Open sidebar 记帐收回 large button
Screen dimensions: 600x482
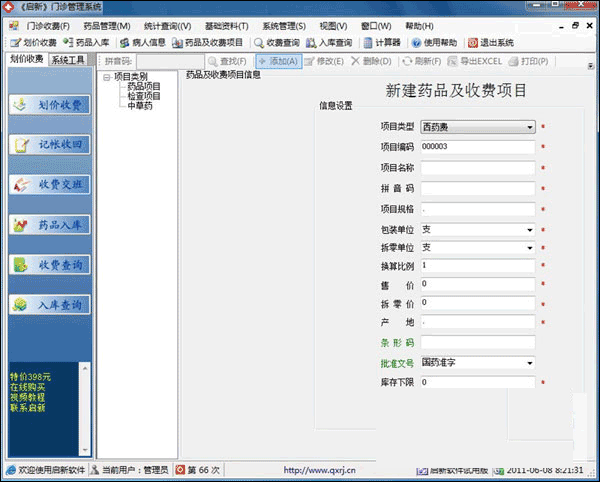(x=50, y=145)
